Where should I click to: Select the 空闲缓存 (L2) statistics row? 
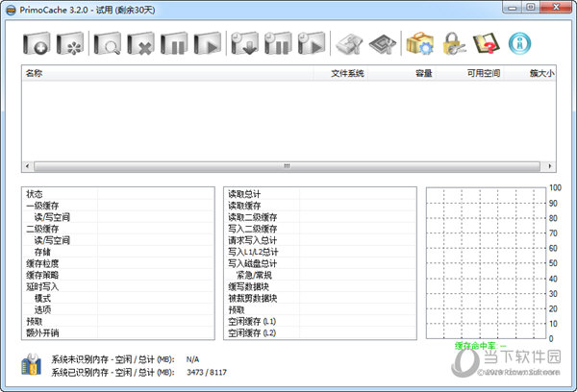(320, 332)
